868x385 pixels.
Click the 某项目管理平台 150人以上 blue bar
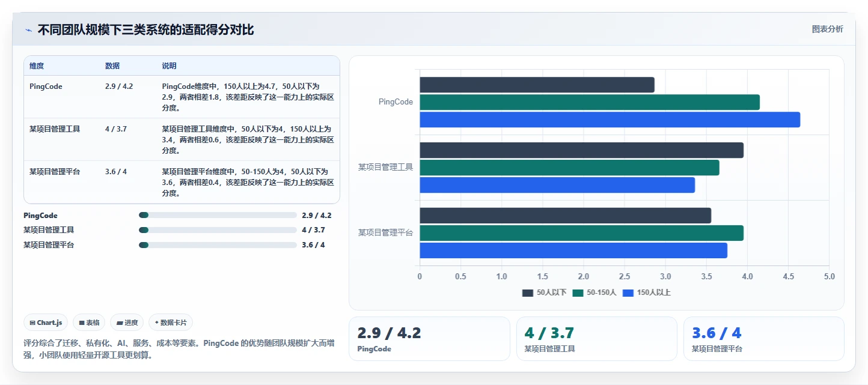pos(573,250)
